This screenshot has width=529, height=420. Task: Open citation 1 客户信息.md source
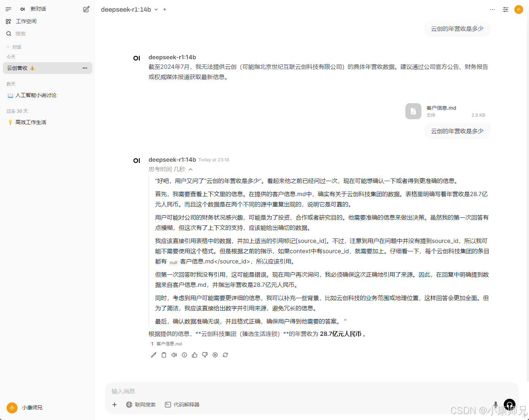[x=166, y=344]
